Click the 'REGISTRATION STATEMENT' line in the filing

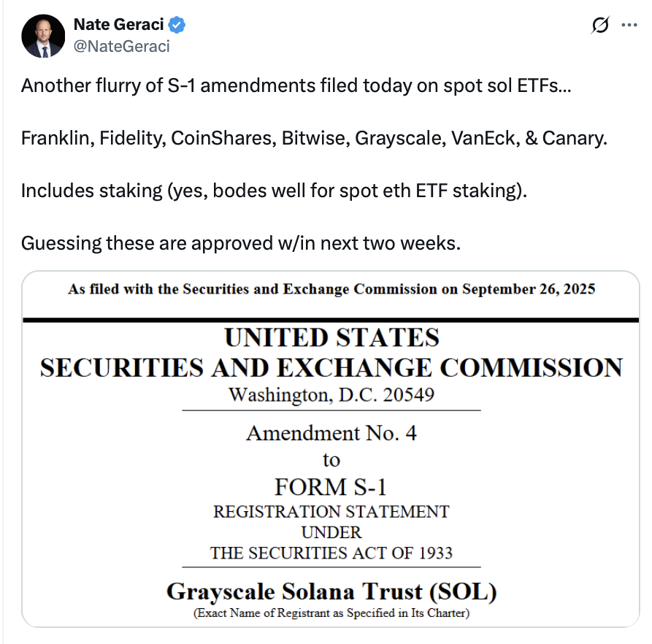(331, 511)
